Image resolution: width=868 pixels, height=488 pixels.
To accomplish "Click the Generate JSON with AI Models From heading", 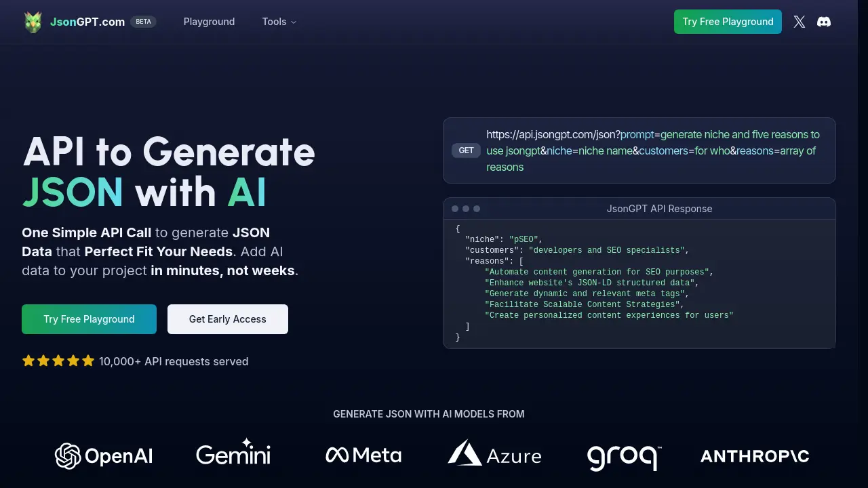I will pos(429,414).
